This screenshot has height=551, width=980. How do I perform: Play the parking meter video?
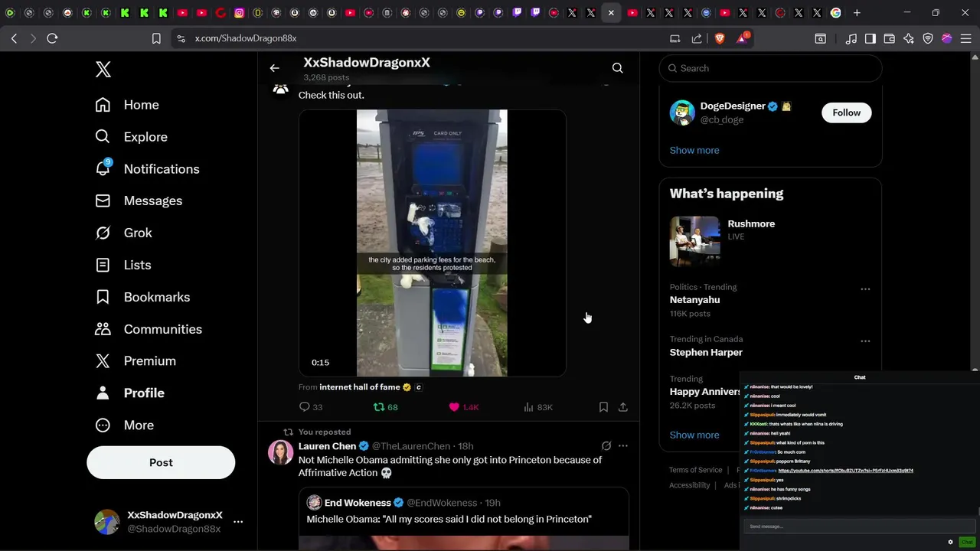432,243
